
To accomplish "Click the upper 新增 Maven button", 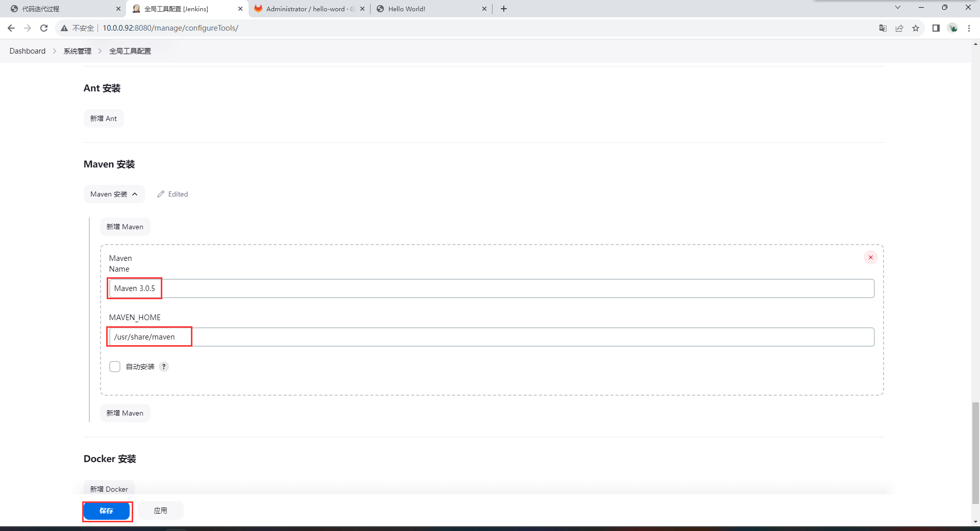I will [x=125, y=227].
